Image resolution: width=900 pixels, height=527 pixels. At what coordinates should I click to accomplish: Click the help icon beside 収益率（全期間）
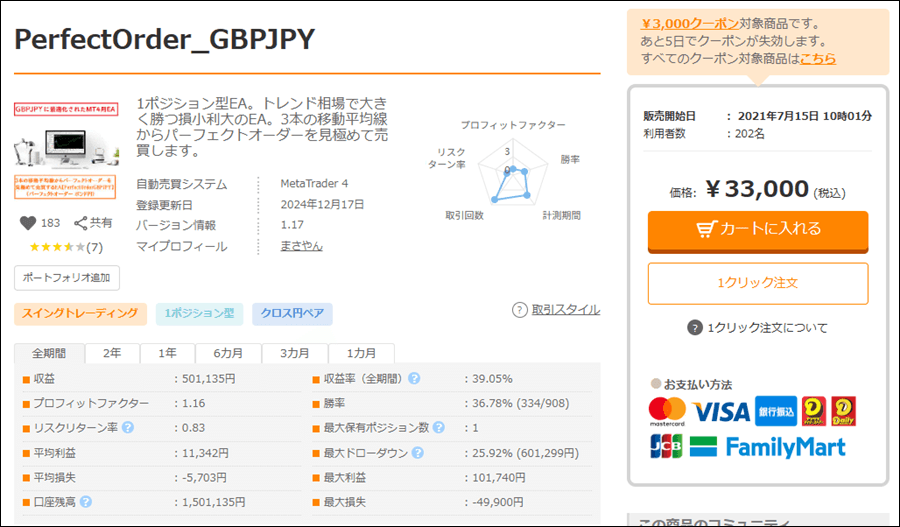click(414, 379)
